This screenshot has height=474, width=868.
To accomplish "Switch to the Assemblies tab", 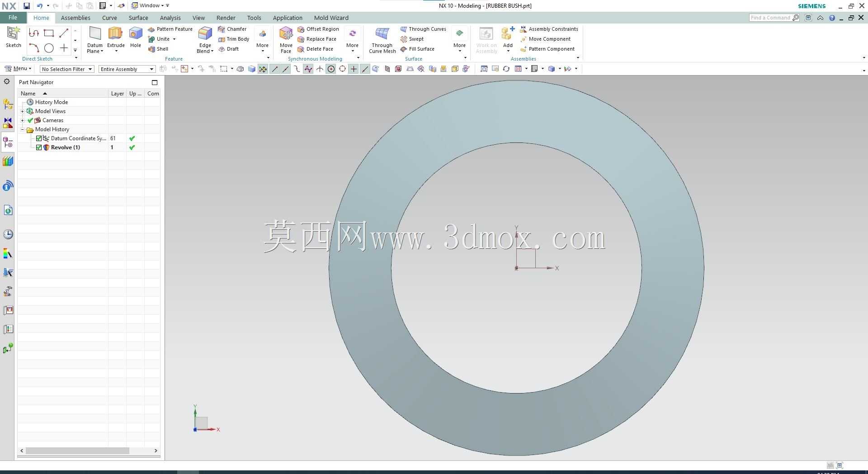I will coord(75,18).
